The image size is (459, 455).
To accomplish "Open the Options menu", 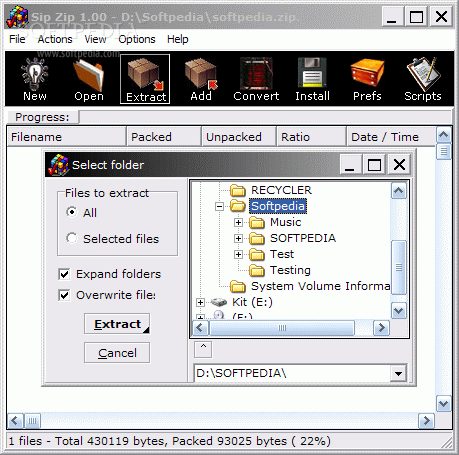I will 137,39.
